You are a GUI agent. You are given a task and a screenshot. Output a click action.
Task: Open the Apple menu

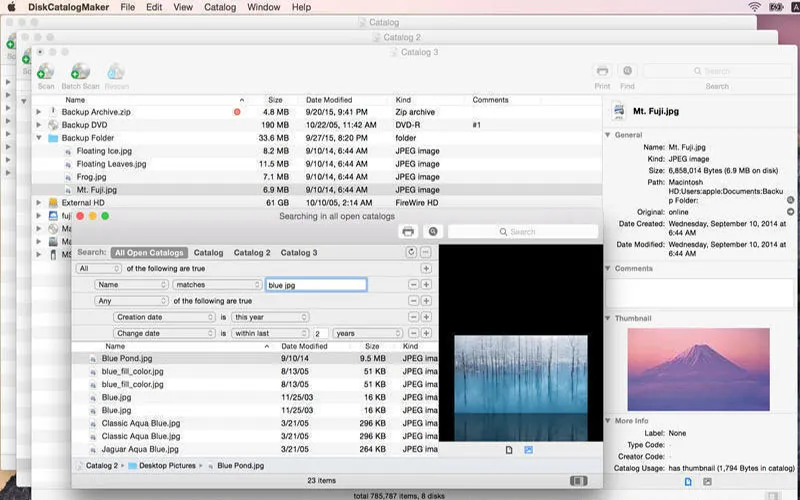coord(12,7)
